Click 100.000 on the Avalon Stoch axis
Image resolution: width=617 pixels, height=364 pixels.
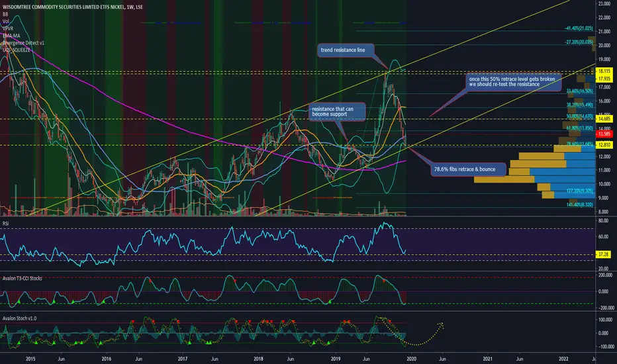point(605,320)
